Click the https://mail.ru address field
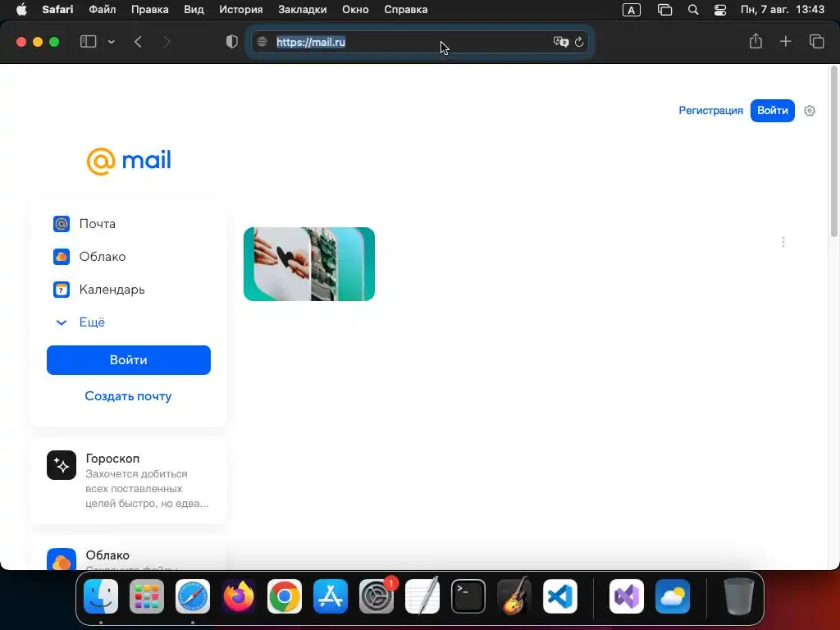Screen dimensions: 840x630 [x=419, y=42]
